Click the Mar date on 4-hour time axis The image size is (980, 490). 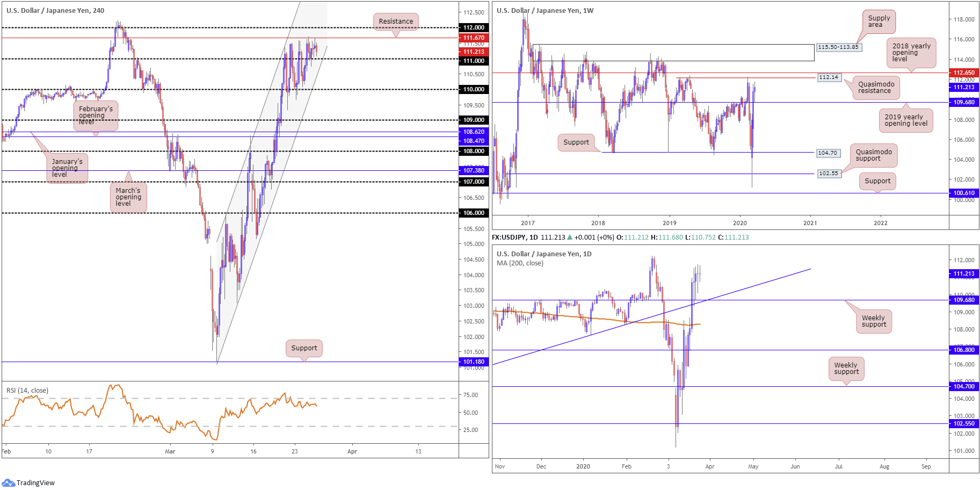pos(170,451)
